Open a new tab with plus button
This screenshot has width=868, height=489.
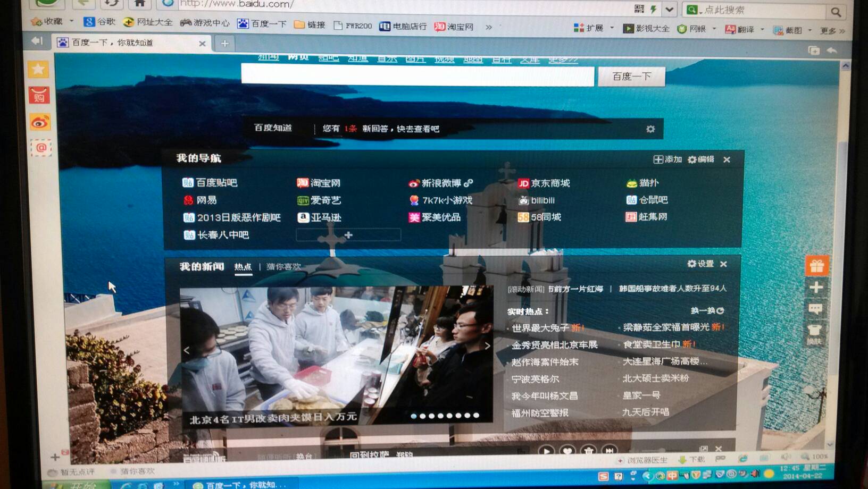click(224, 44)
